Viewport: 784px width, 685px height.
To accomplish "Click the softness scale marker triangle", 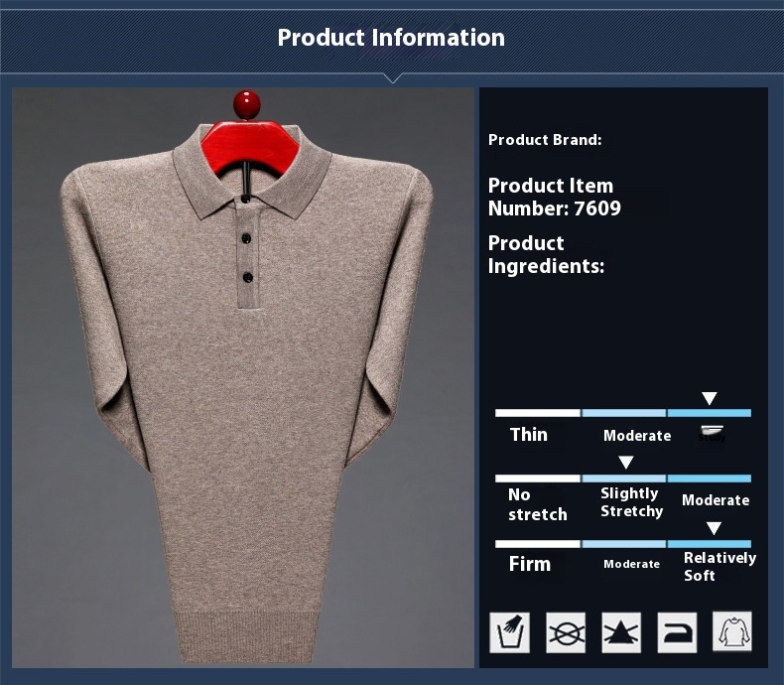I will click(x=714, y=528).
